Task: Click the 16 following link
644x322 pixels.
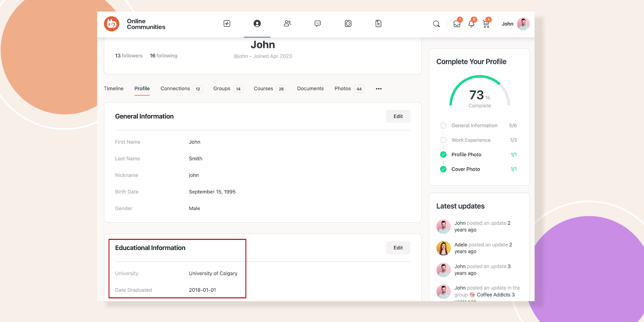Action: pyautogui.click(x=163, y=56)
